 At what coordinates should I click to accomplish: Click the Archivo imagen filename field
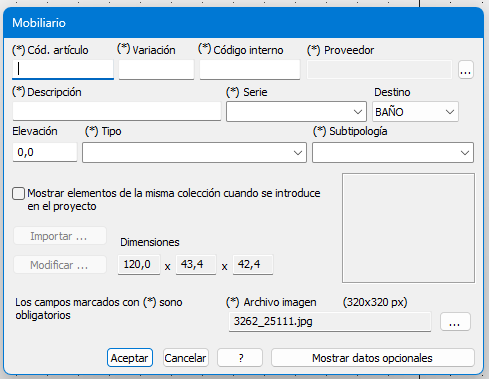pyautogui.click(x=330, y=322)
